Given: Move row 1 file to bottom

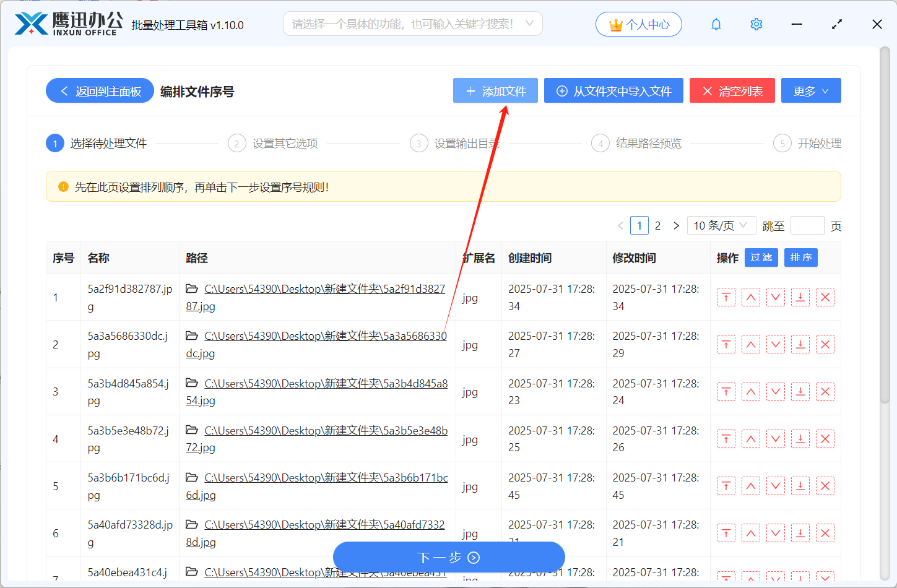Looking at the screenshot, I should click(x=800, y=298).
